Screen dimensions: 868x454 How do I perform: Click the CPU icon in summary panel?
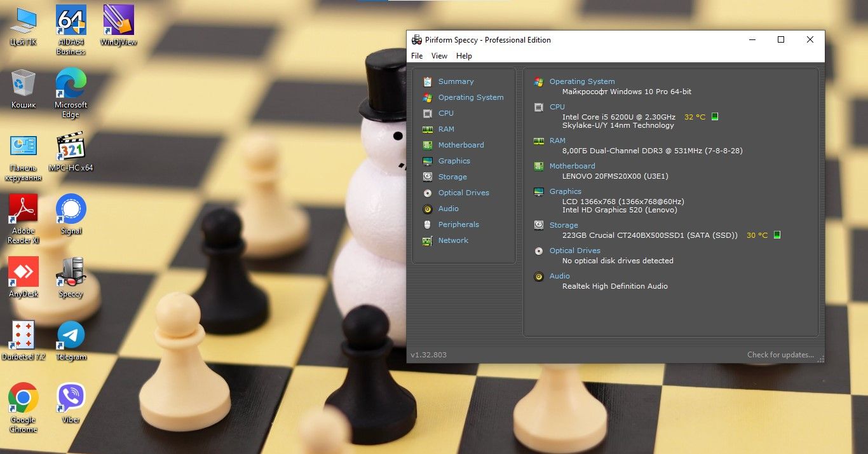click(x=539, y=107)
